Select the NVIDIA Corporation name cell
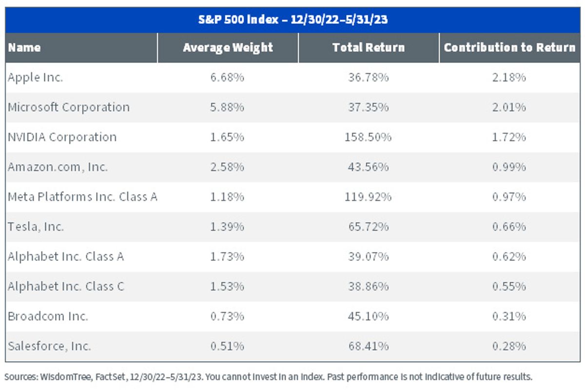This screenshot has height=392, width=585. click(x=62, y=137)
